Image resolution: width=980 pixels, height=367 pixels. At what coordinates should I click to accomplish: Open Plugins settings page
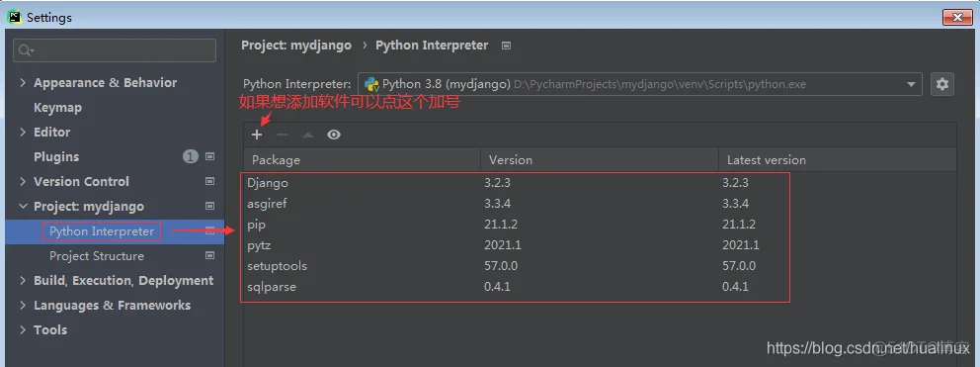click(56, 157)
